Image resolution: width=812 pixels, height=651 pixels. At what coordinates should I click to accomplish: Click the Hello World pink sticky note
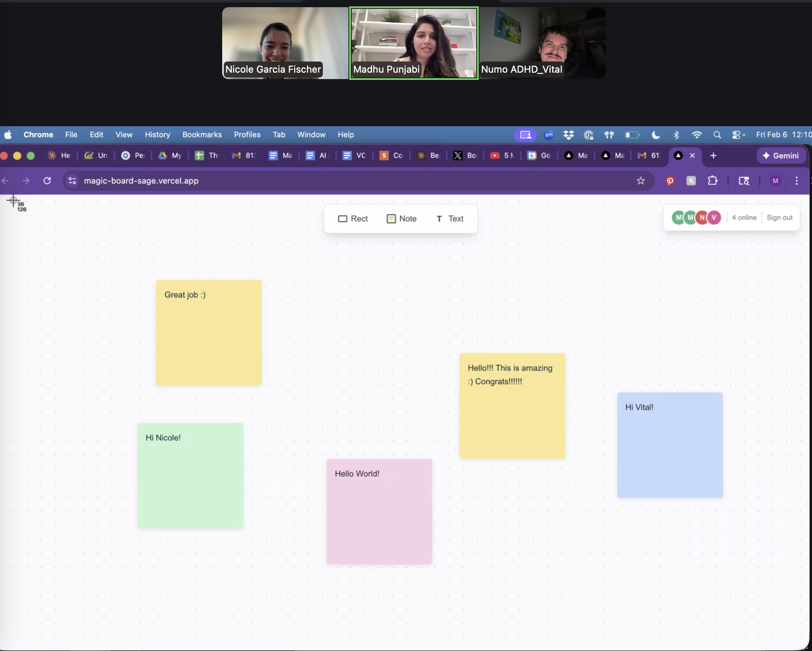(379, 512)
